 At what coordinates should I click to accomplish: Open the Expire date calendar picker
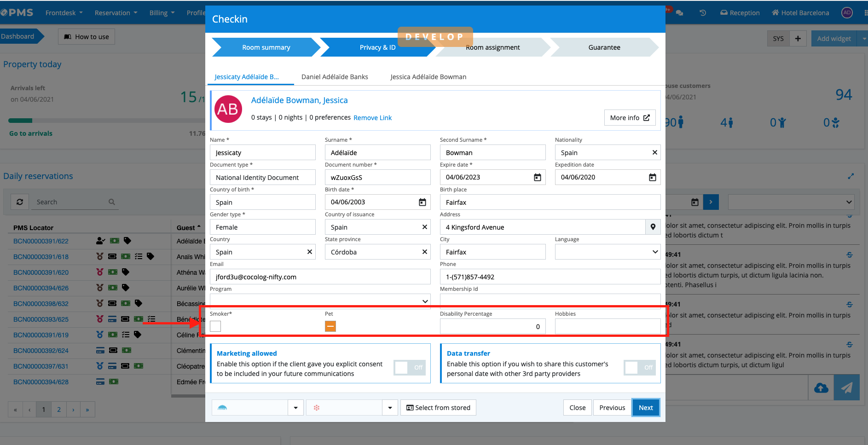(537, 177)
